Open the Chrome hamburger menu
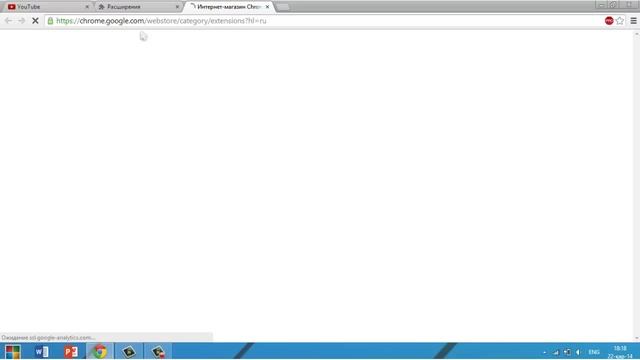 (x=633, y=21)
